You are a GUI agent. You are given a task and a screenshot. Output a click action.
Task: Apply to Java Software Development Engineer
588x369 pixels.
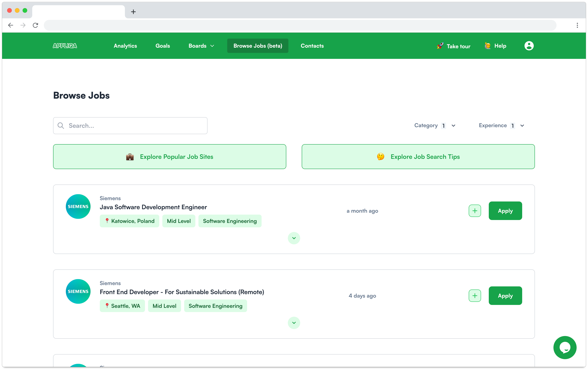pyautogui.click(x=505, y=211)
